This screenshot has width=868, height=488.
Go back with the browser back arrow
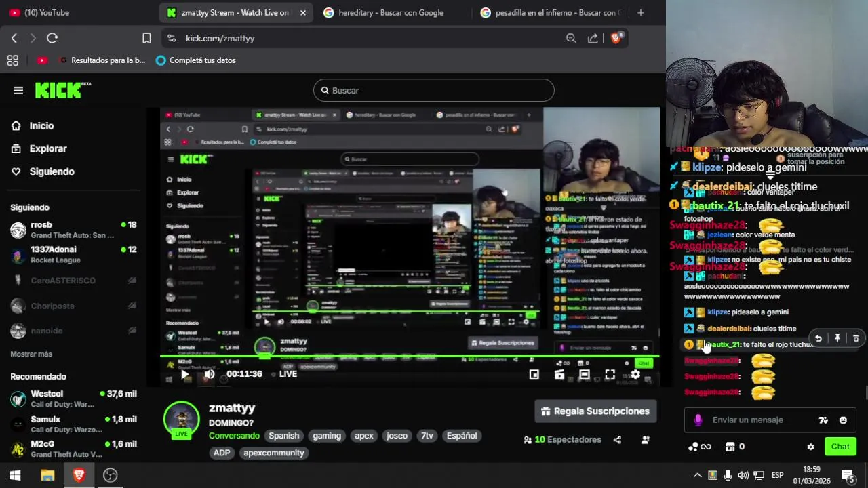14,38
